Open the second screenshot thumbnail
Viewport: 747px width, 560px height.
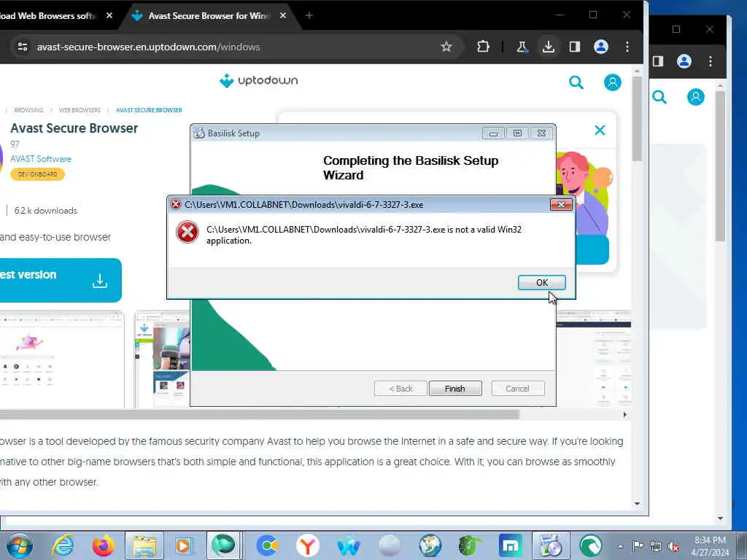162,359
